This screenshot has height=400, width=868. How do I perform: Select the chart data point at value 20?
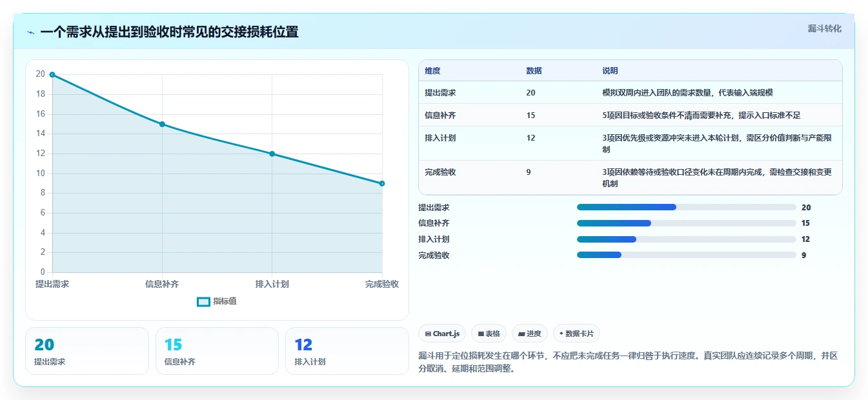[52, 75]
